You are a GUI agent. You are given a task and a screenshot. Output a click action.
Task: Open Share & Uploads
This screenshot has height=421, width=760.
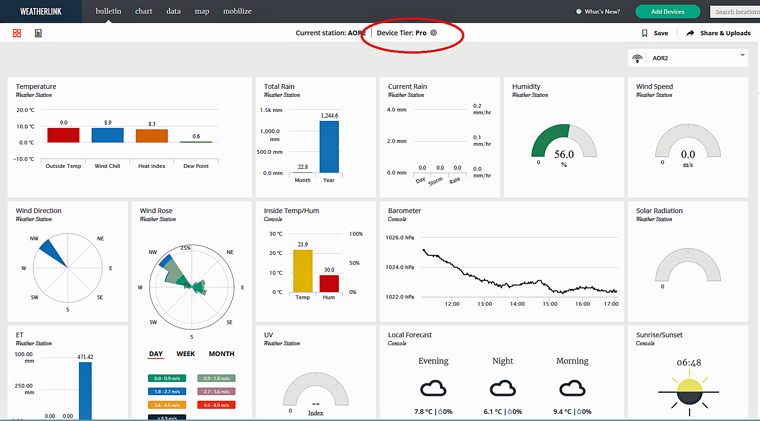[725, 33]
